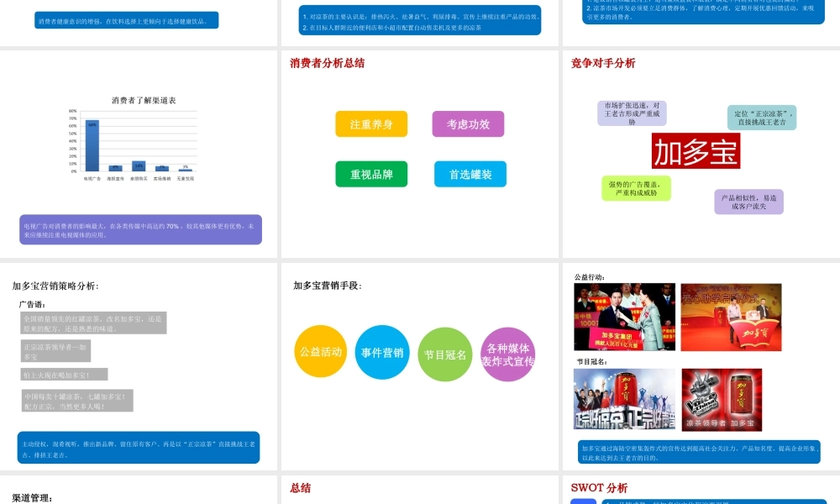The image size is (840, 504).
Task: Click the 产品相似性 purple callout
Action: pyautogui.click(x=749, y=202)
